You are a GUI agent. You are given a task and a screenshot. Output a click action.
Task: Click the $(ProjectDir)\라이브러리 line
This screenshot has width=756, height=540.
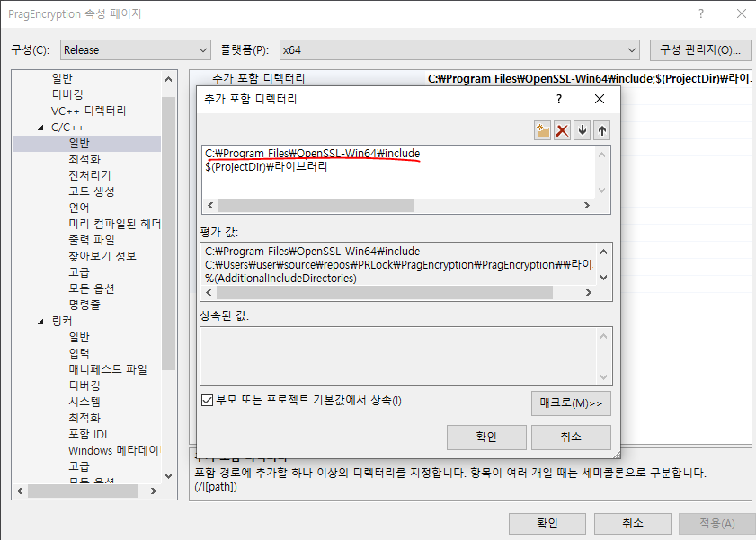[266, 167]
